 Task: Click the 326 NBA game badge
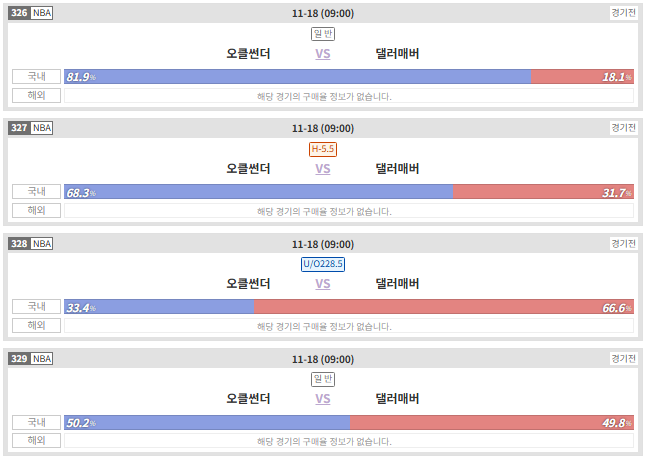point(31,13)
